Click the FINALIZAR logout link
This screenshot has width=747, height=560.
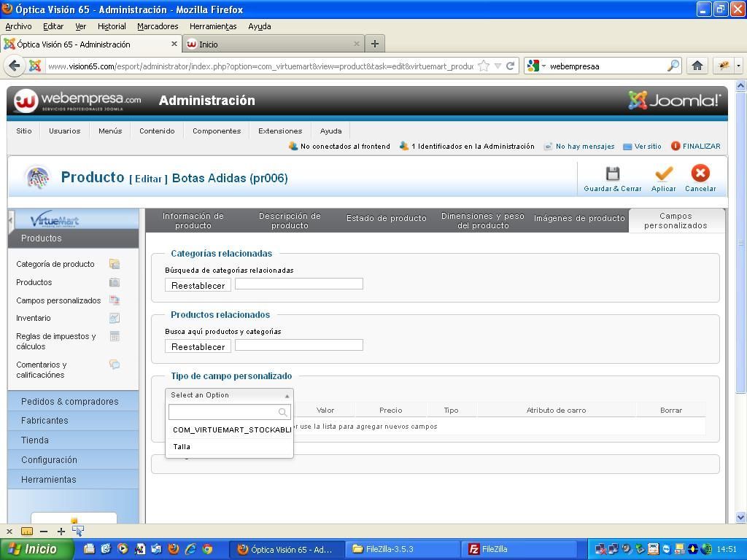click(x=696, y=146)
